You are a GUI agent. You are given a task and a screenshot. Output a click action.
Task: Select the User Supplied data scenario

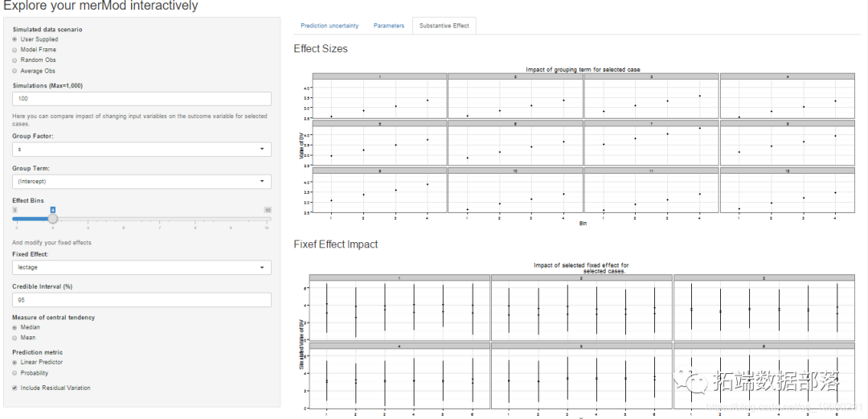pos(15,39)
